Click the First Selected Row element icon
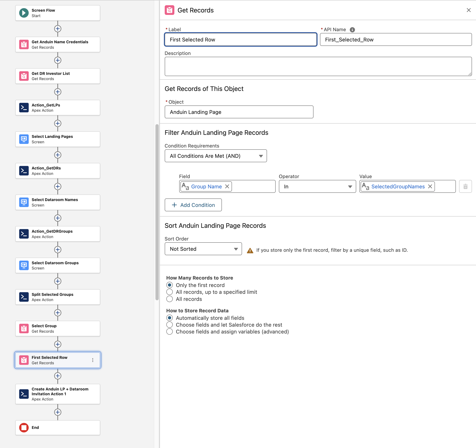Image resolution: width=476 pixels, height=448 pixels. point(24,360)
